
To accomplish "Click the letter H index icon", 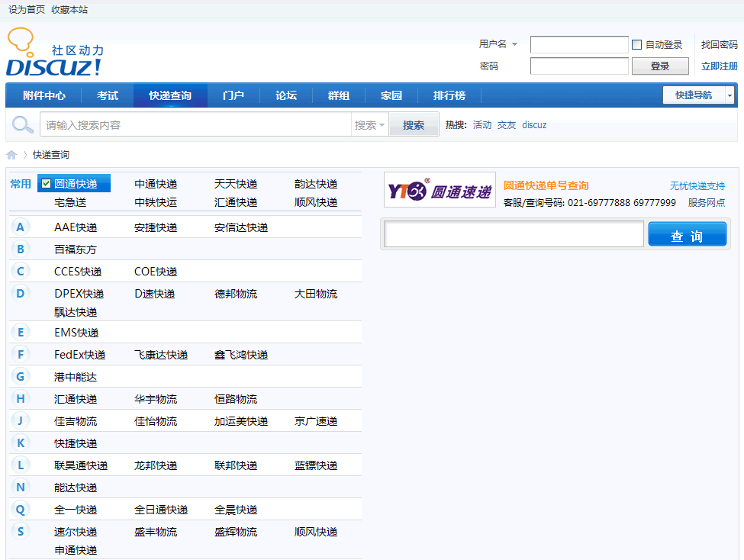I will tap(20, 399).
